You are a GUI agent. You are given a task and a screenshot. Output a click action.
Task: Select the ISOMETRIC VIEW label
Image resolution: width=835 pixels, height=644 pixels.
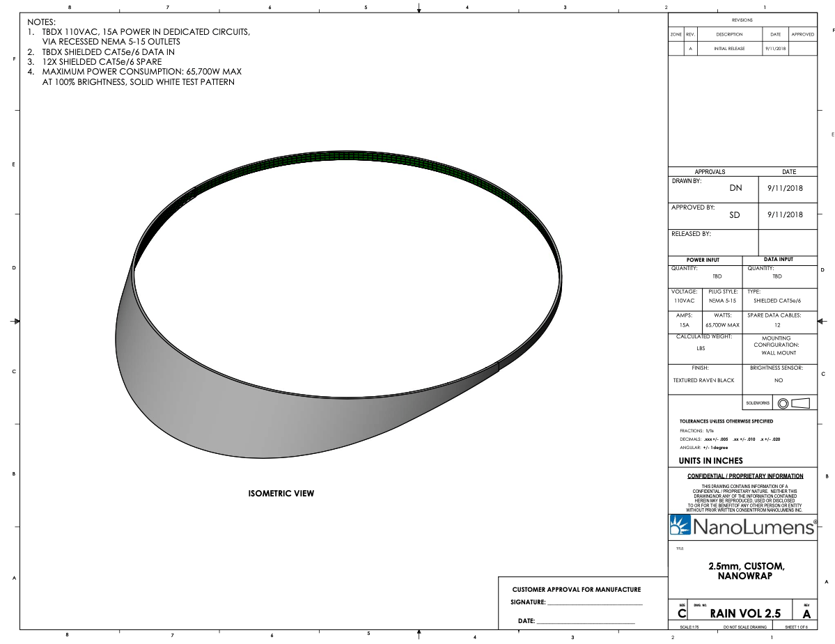[281, 494]
